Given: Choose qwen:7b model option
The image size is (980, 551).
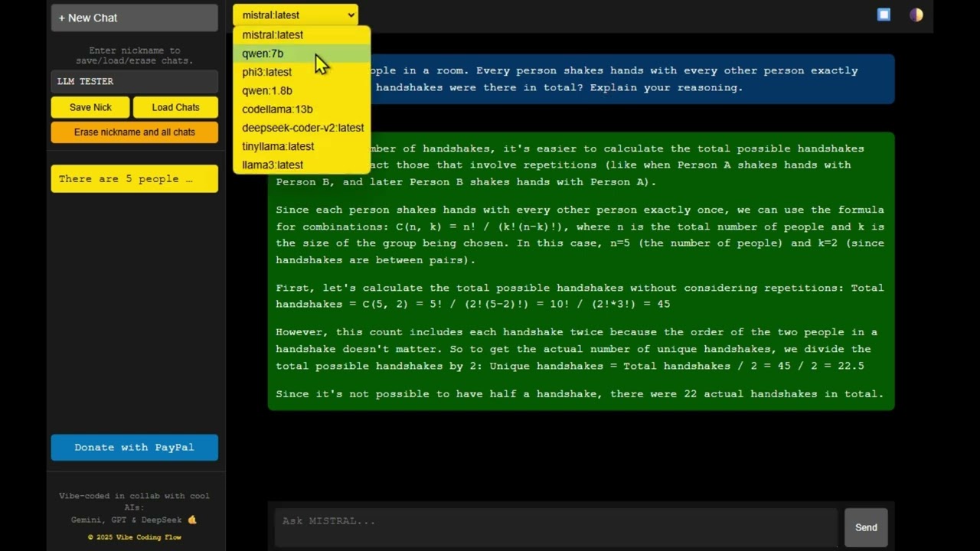Looking at the screenshot, I should [x=302, y=54].
